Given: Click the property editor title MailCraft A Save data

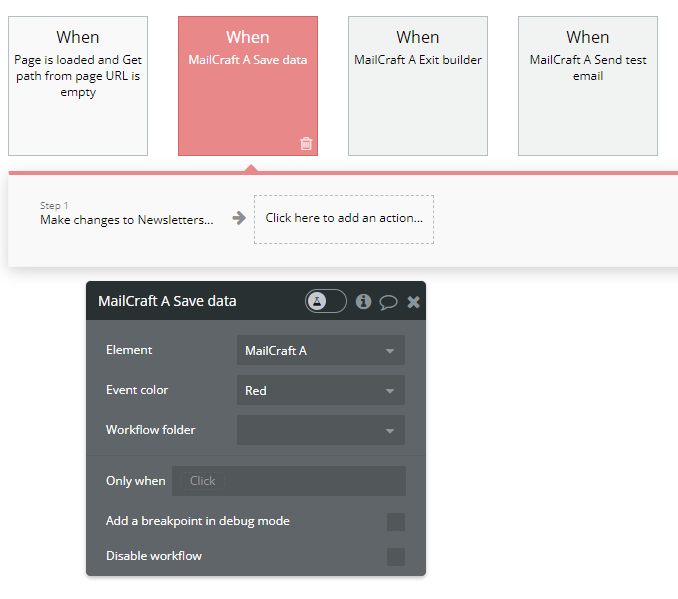Looking at the screenshot, I should (x=167, y=301).
